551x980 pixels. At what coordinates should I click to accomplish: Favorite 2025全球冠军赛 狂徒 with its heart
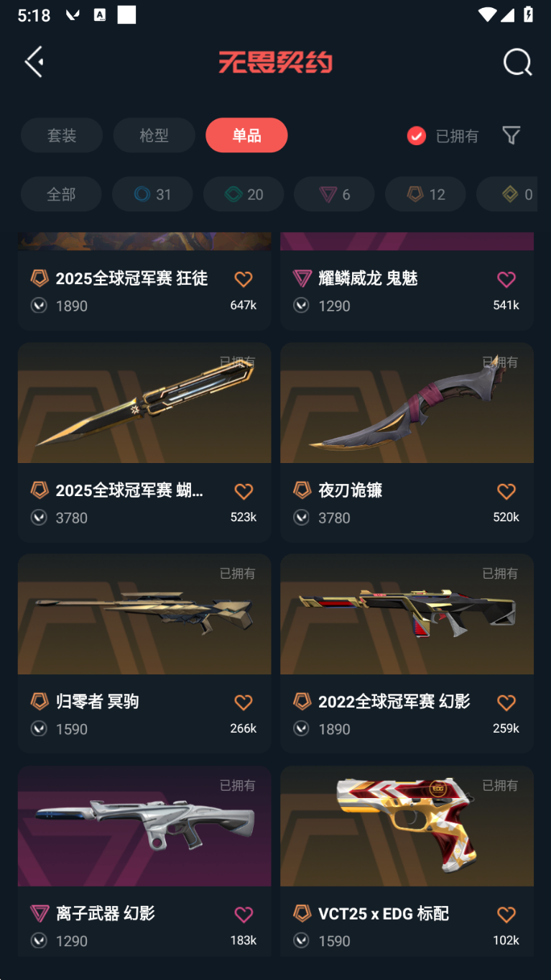point(244,279)
